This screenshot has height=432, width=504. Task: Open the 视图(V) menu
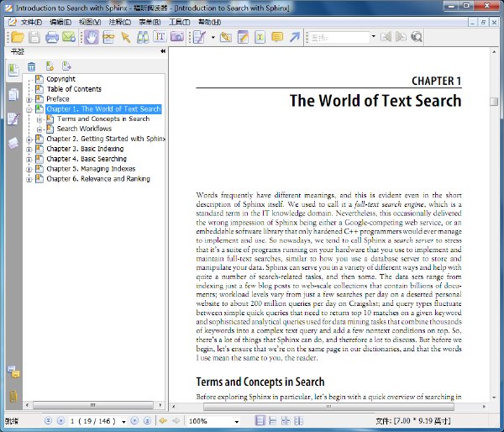click(90, 22)
